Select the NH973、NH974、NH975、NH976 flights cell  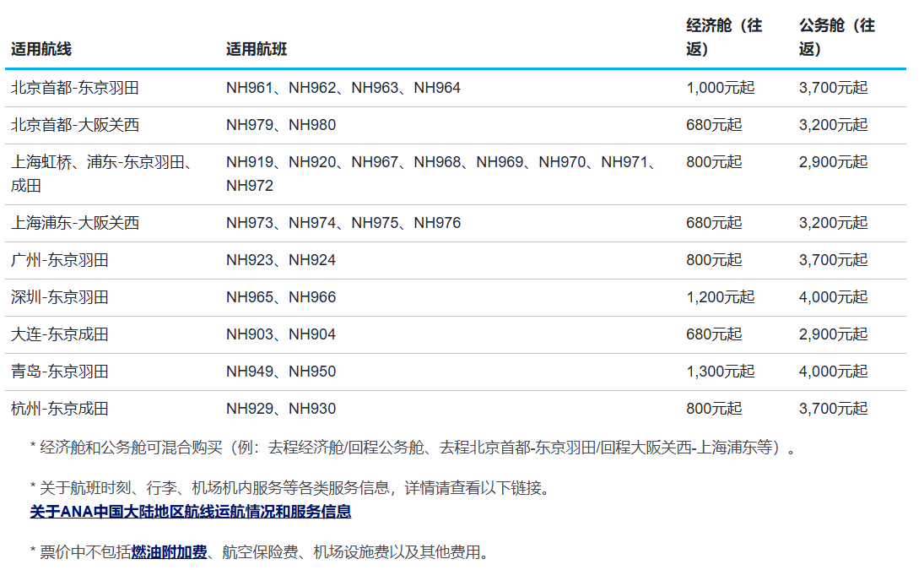click(343, 223)
